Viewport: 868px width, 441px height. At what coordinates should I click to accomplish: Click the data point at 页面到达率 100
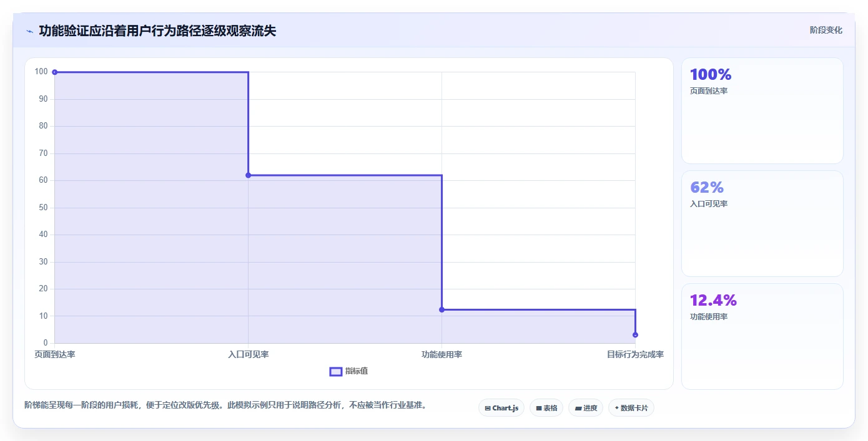pyautogui.click(x=55, y=72)
